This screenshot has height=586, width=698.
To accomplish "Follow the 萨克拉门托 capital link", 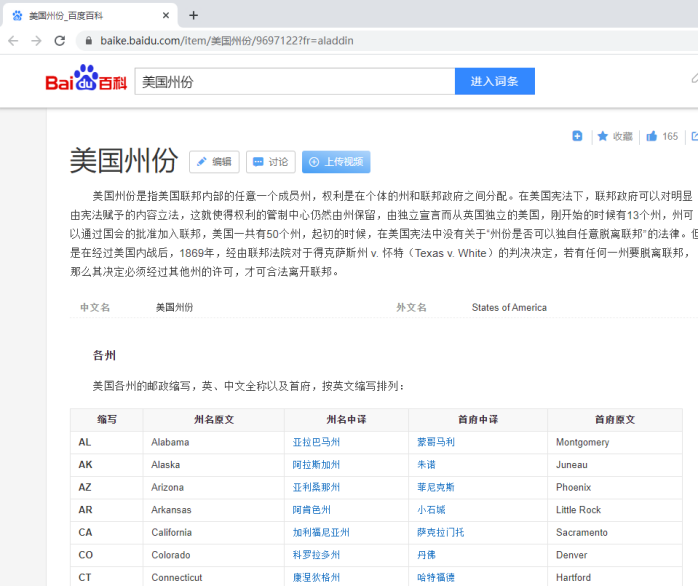I will (x=440, y=532).
